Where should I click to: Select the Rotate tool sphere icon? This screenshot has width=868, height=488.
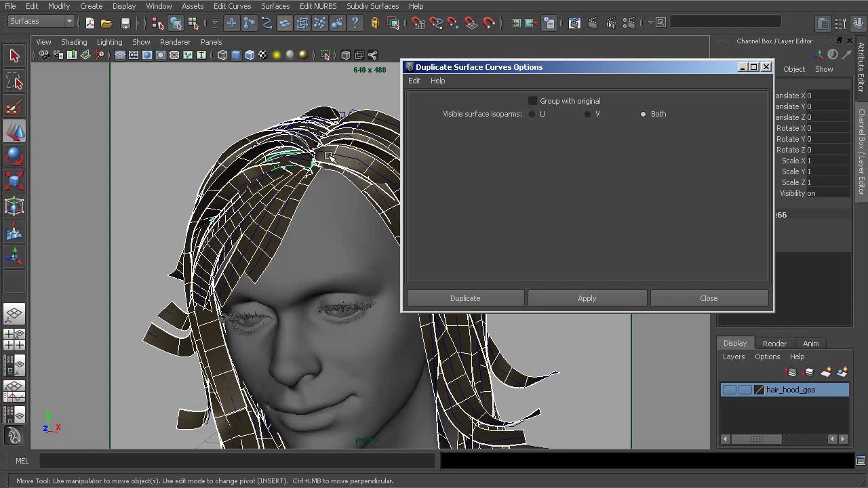[14, 156]
